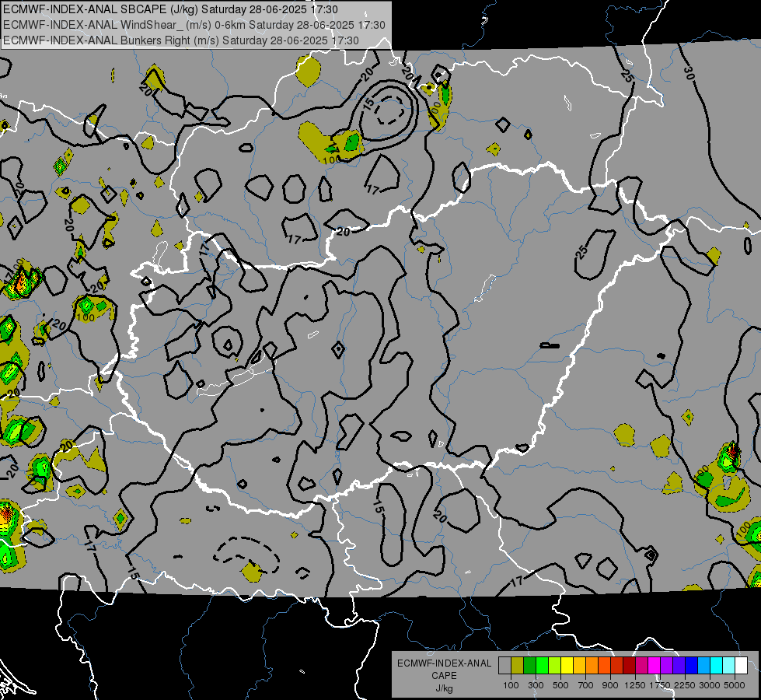Click the 1750 value on legend scale

coord(660,685)
